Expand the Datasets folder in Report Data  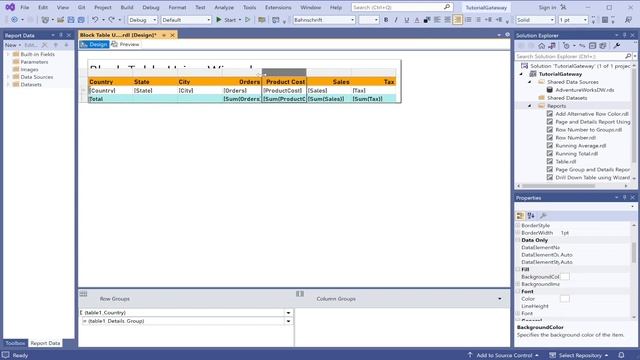tap(8, 84)
